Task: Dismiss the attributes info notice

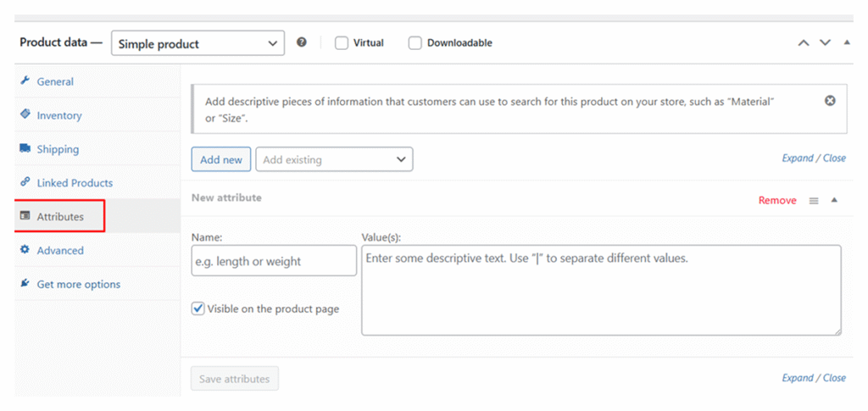Action: point(830,100)
